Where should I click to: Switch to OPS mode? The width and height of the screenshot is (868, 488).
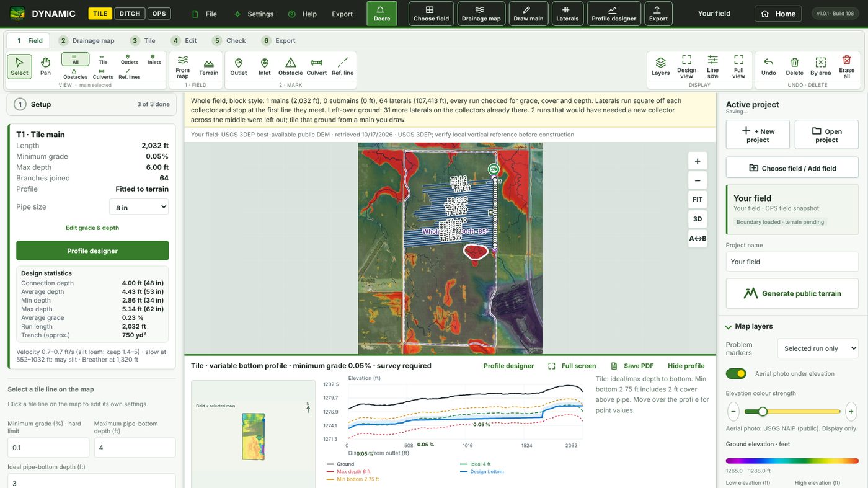click(159, 14)
